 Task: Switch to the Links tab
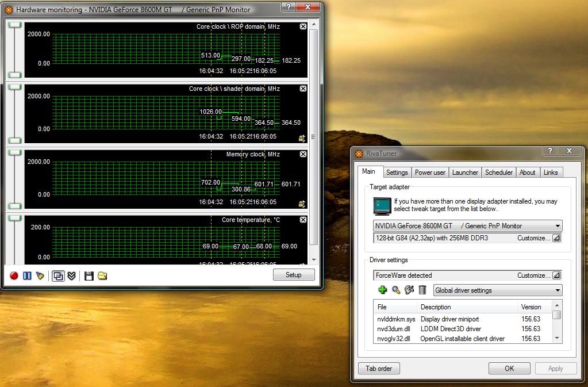coord(551,173)
